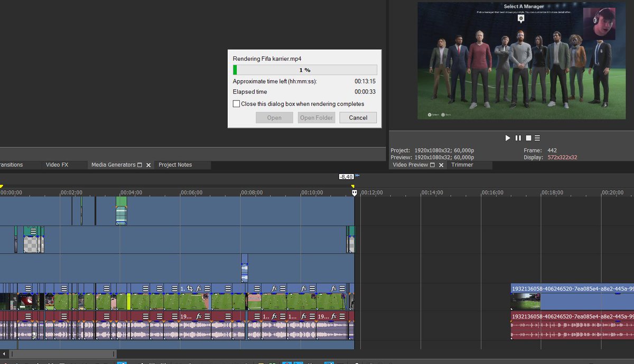The image size is (634, 364).
Task: Stop the video preview playback
Action: (528, 138)
